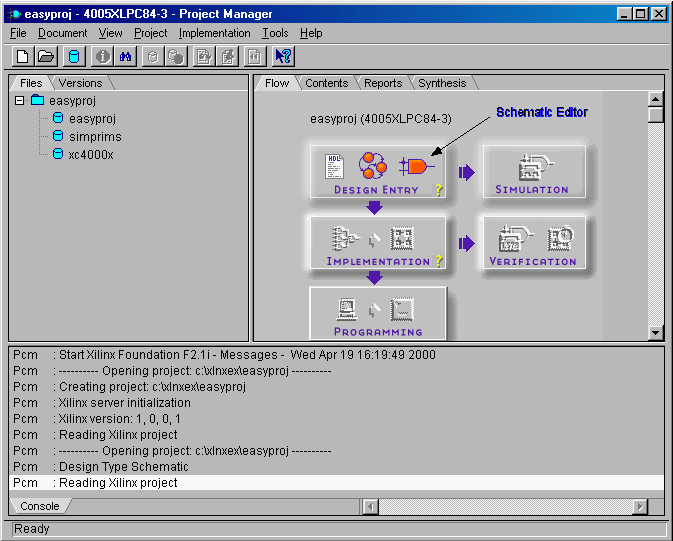This screenshot has height=541, width=673.
Task: Open the Implementation menu
Action: tap(214, 33)
